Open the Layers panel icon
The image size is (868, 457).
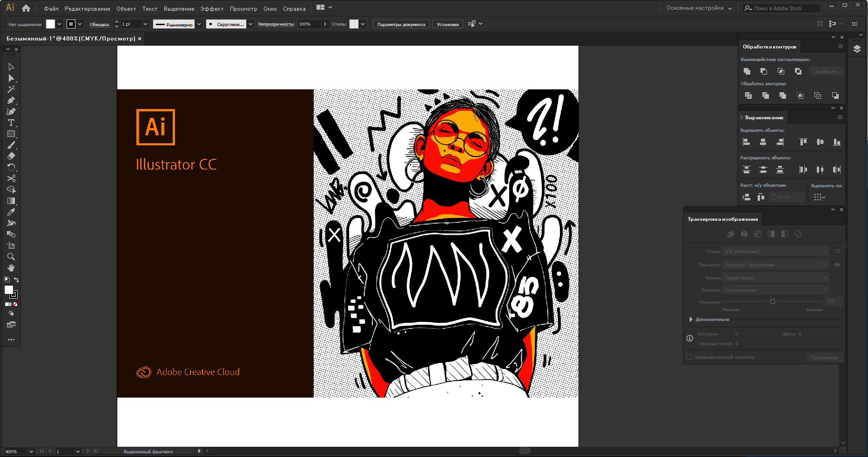pos(857,49)
